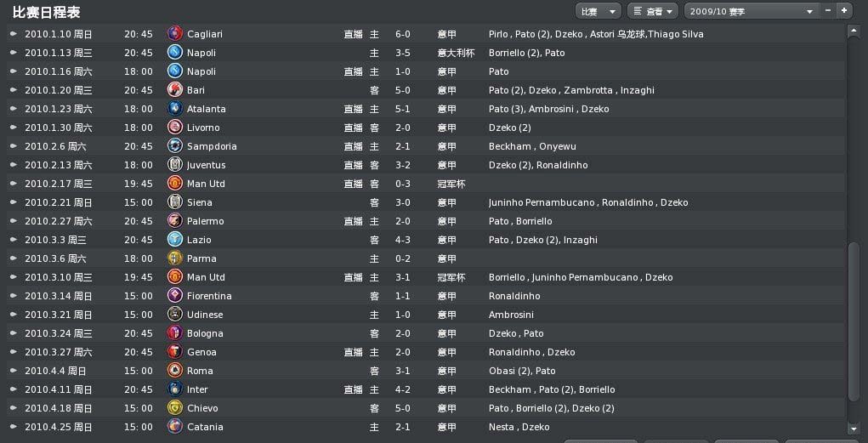Open the Atalanta team link
This screenshot has height=443, width=868.
pos(206,109)
